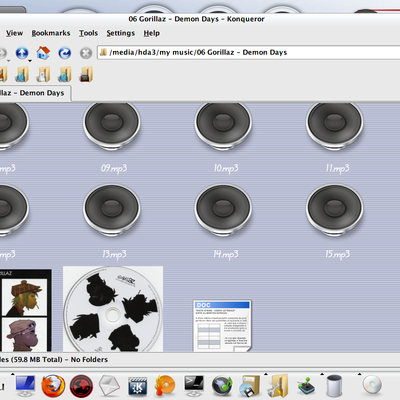Select the Gorillaz album cover thumbnail
This screenshot has width=400, height=400.
[26, 310]
